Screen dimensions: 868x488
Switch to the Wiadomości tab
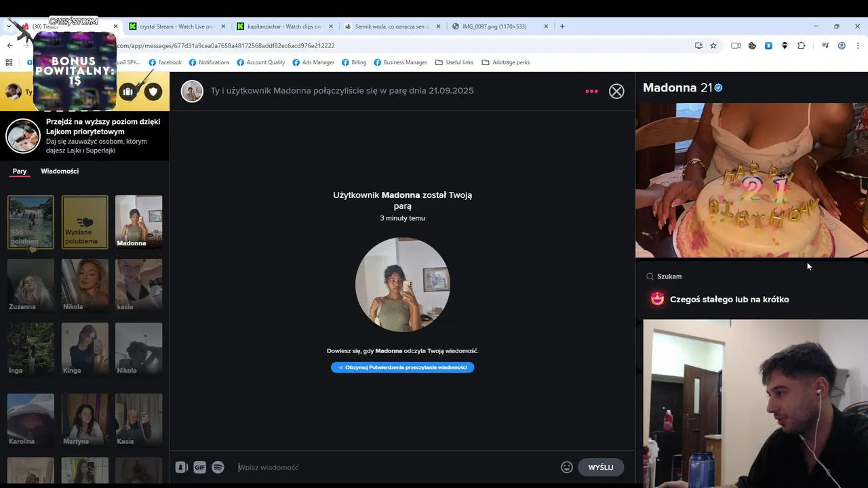click(x=60, y=171)
